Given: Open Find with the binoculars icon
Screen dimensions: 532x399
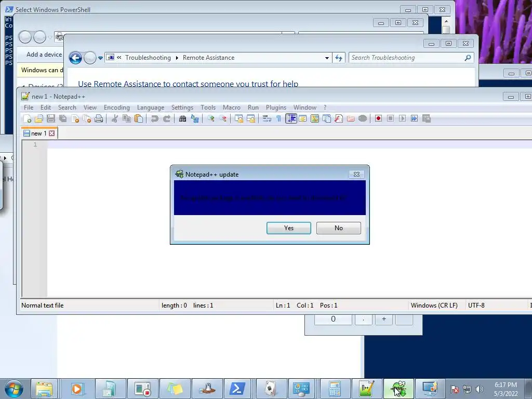Looking at the screenshot, I should [182, 118].
